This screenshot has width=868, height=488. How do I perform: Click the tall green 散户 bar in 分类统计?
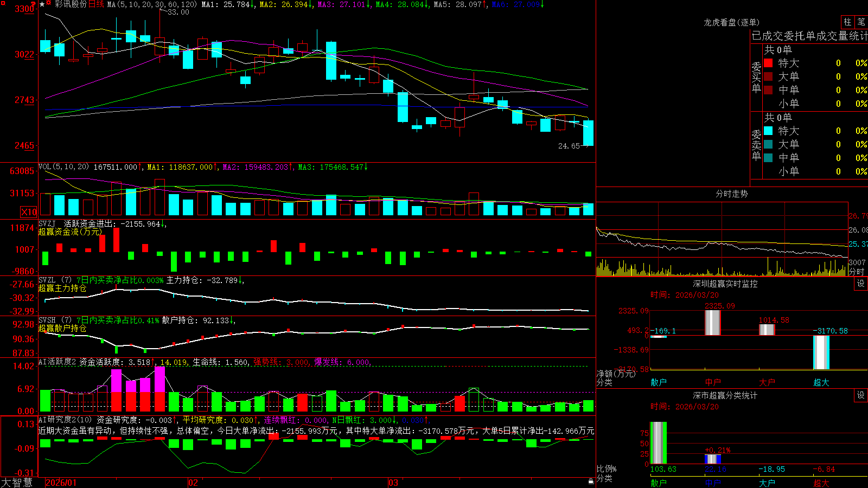point(658,442)
